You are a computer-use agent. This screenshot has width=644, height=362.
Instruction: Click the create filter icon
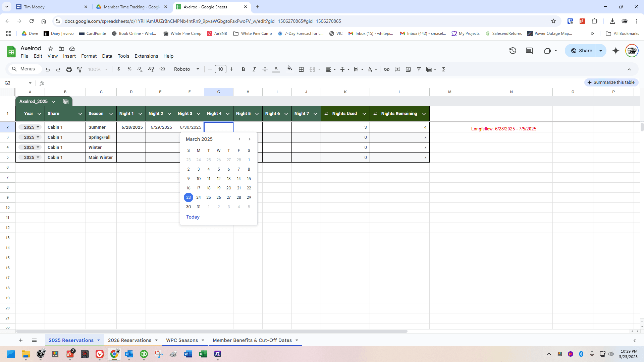tap(419, 69)
